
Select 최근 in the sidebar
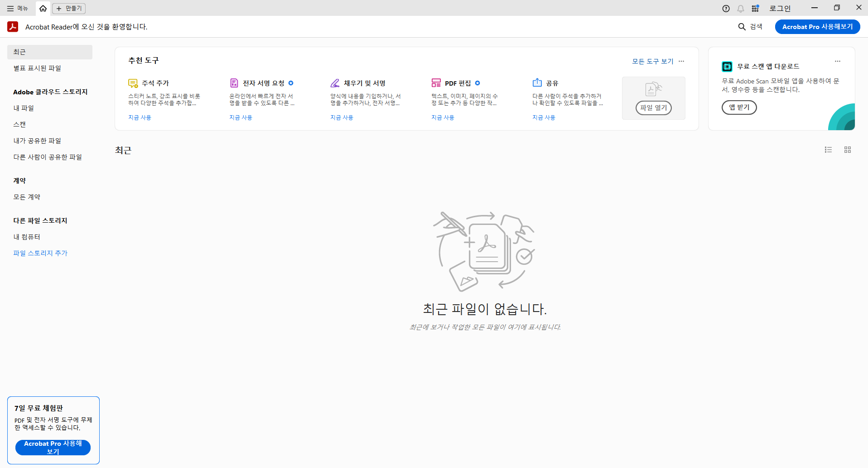[50, 52]
